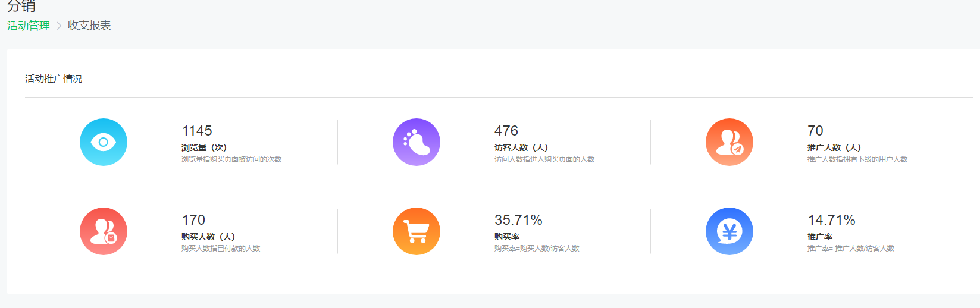Click the 浏览量（次） label
The height and width of the screenshot is (308, 980).
[x=204, y=147]
